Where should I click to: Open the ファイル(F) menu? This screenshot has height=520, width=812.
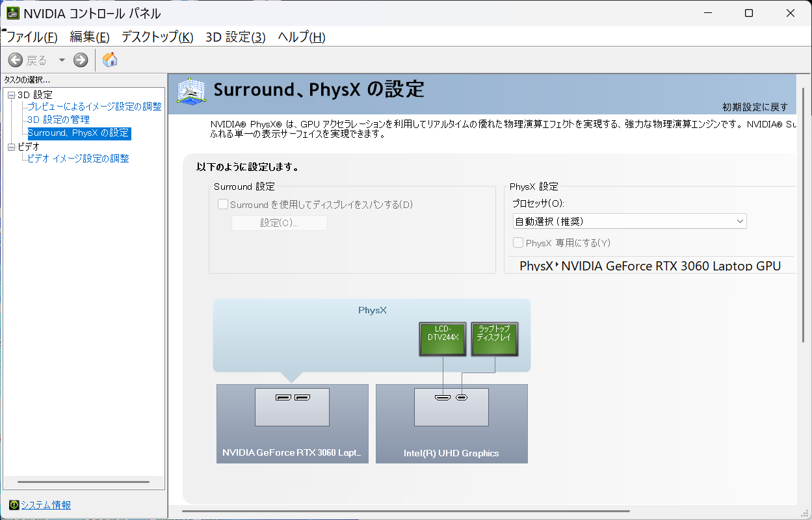32,37
